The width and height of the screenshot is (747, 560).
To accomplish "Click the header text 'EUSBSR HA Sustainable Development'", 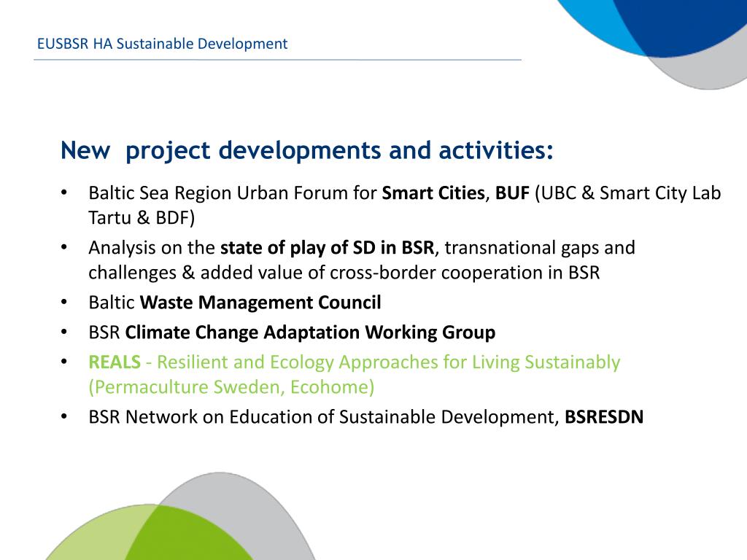I will (x=162, y=44).
